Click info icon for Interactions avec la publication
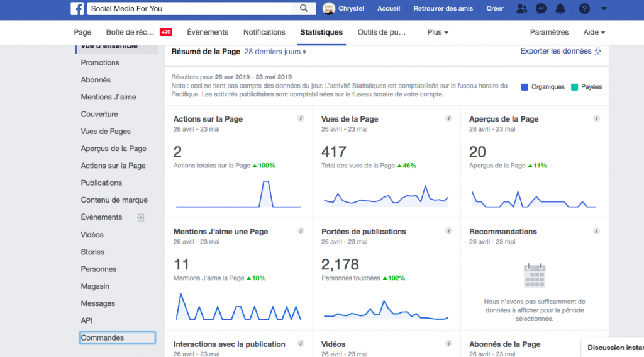 coord(301,343)
